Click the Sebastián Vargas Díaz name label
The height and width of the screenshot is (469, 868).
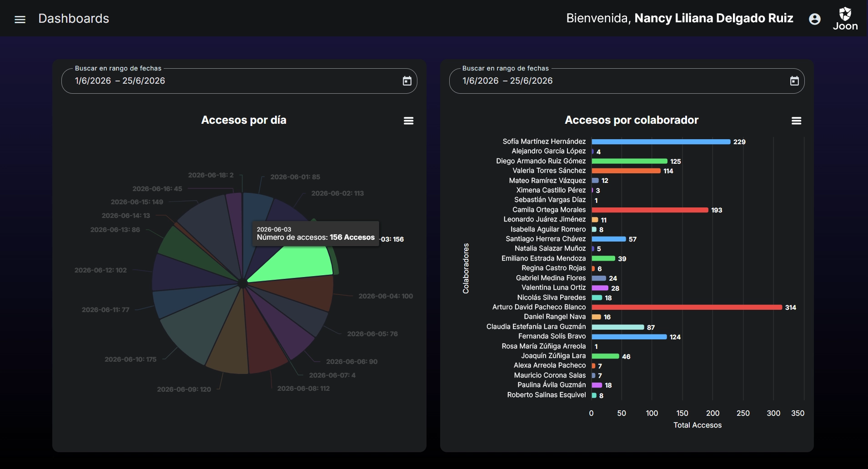(x=550, y=200)
